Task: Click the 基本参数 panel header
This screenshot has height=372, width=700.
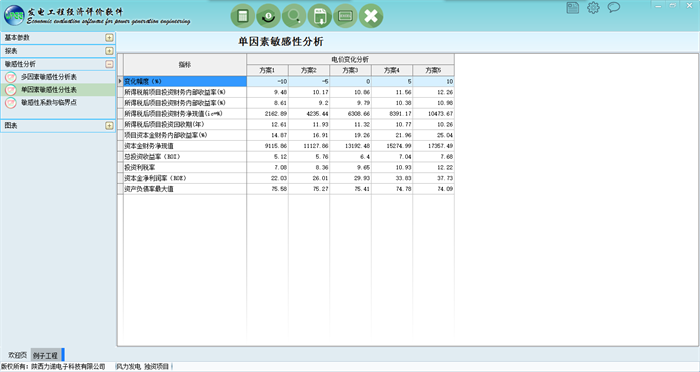Action: (58, 38)
